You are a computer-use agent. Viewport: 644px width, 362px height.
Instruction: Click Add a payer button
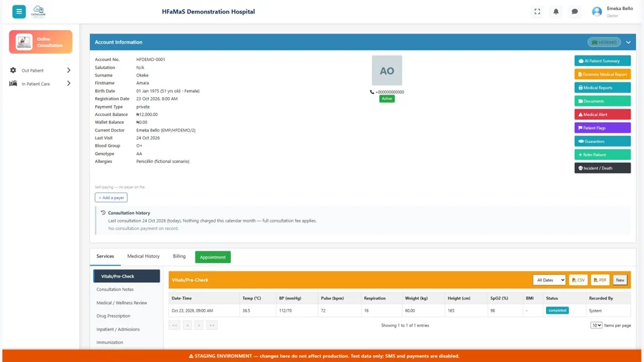coord(111,197)
